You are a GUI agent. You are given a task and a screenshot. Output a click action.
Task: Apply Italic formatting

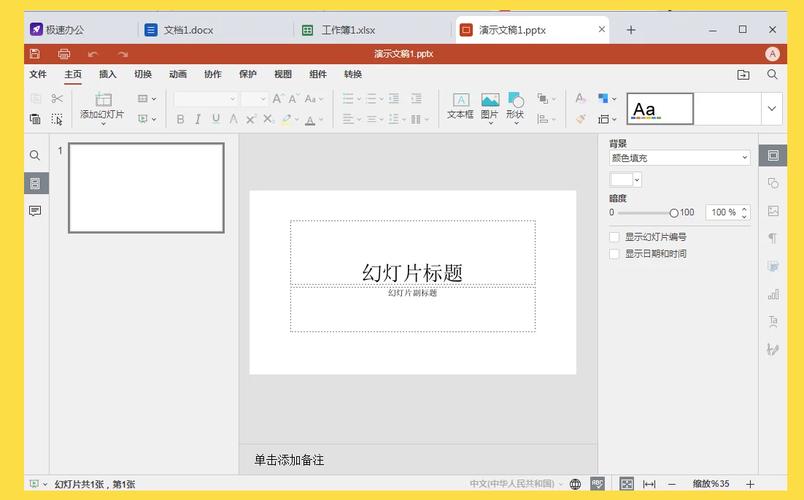coord(198,119)
